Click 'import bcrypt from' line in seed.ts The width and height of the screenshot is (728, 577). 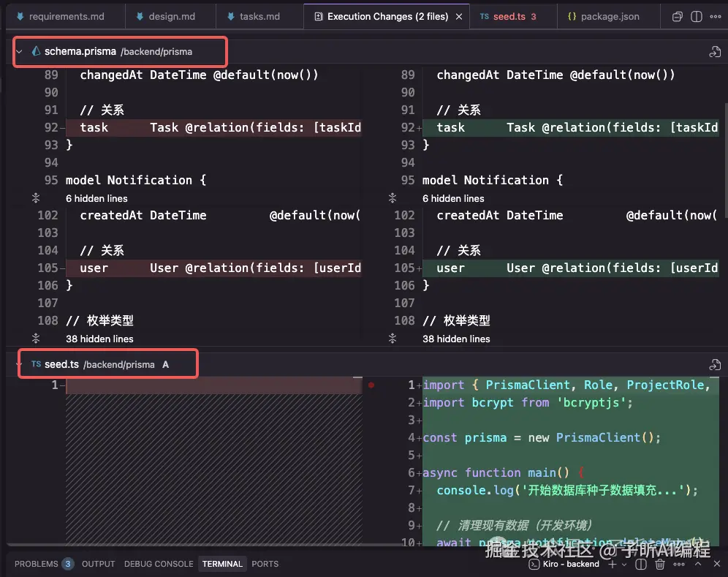point(528,403)
